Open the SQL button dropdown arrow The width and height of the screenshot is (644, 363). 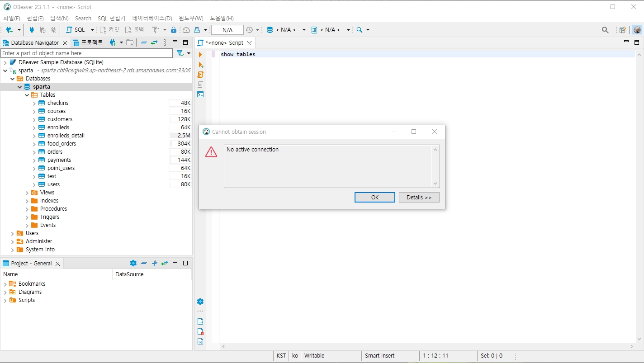coord(92,30)
